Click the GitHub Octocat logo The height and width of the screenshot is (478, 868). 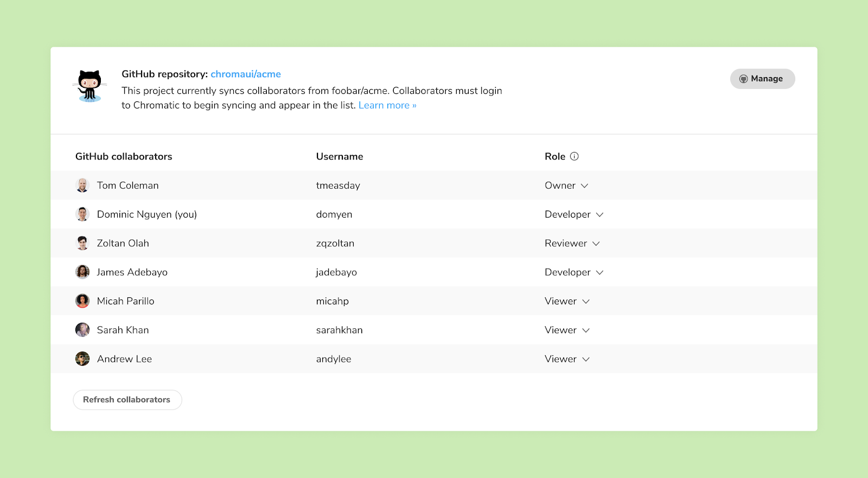coord(90,86)
